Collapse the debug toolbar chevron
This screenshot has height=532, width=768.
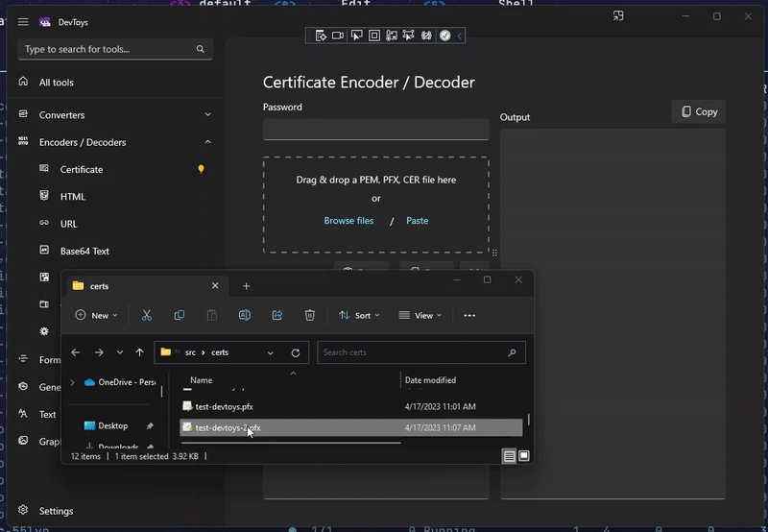[460, 36]
